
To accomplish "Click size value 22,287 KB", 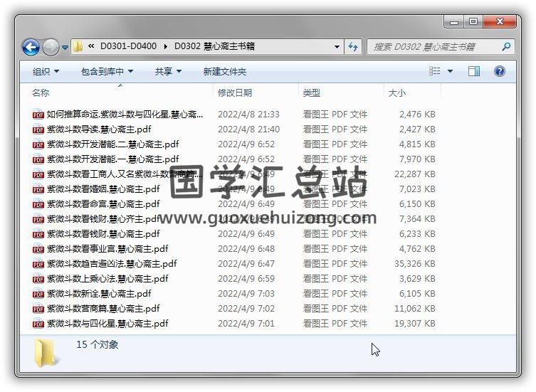I will (x=415, y=174).
